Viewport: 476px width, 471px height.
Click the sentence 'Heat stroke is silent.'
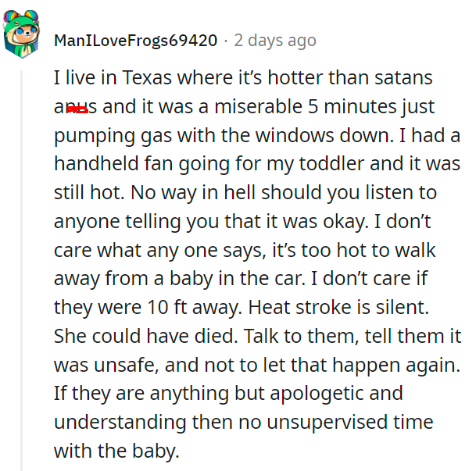point(338,307)
